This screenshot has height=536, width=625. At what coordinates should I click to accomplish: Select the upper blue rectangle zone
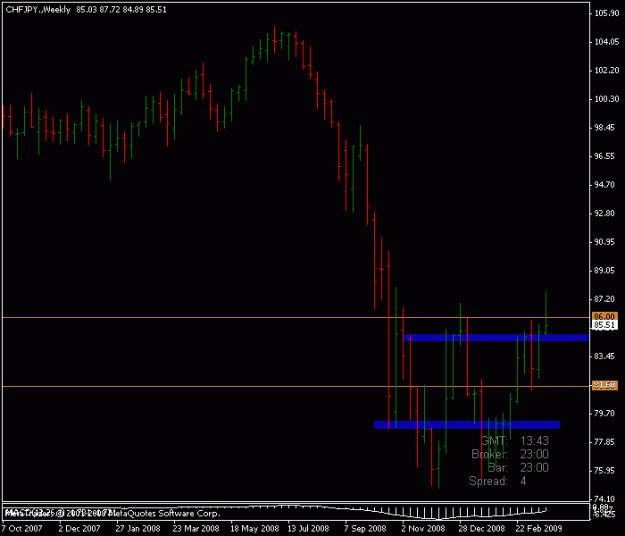point(496,338)
